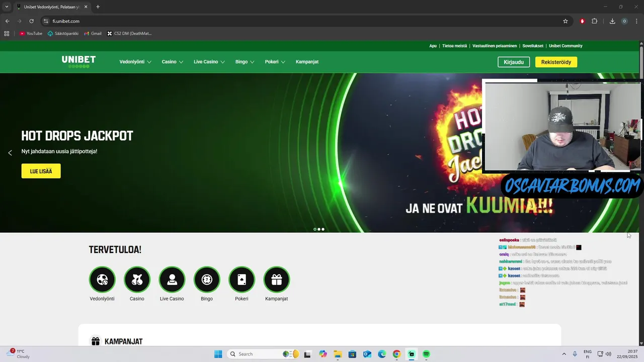Expand the Pokeri dropdown menu

[x=275, y=62]
